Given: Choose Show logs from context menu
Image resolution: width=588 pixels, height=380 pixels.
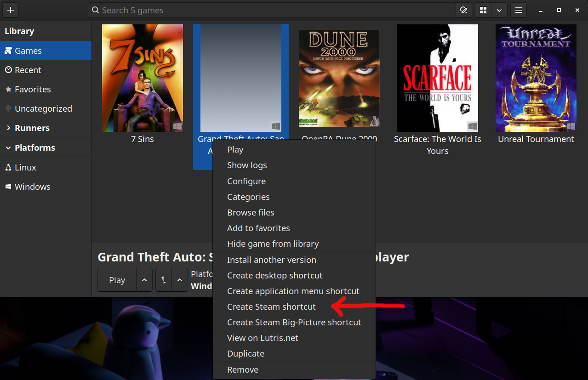Looking at the screenshot, I should coord(294,165).
